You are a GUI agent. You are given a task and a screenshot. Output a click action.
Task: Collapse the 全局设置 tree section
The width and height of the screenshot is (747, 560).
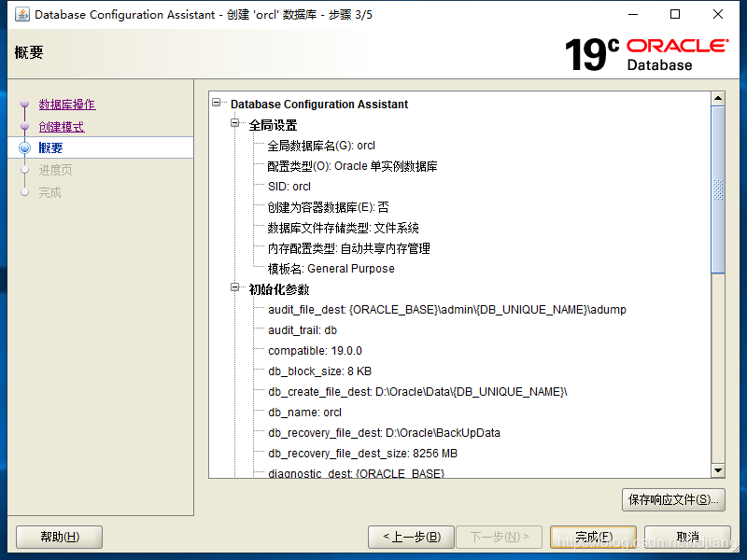(235, 123)
